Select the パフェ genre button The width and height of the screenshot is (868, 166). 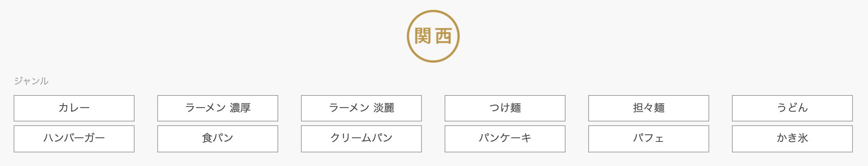[649, 138]
